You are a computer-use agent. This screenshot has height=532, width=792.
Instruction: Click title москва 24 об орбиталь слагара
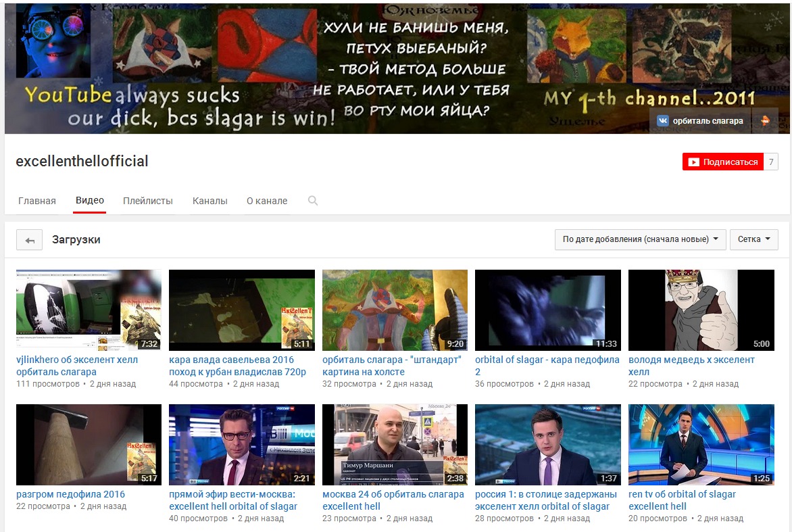(393, 500)
